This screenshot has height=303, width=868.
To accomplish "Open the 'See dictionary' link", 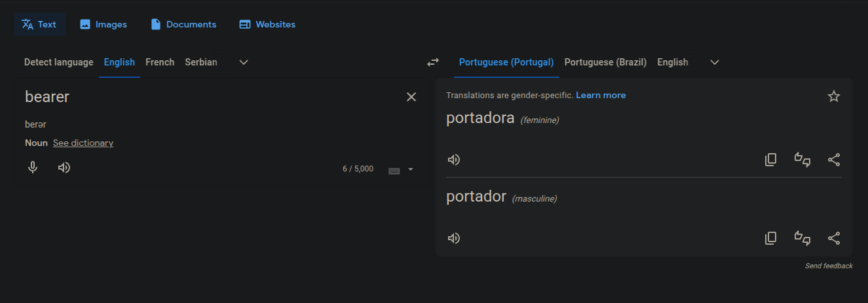I will pos(83,143).
